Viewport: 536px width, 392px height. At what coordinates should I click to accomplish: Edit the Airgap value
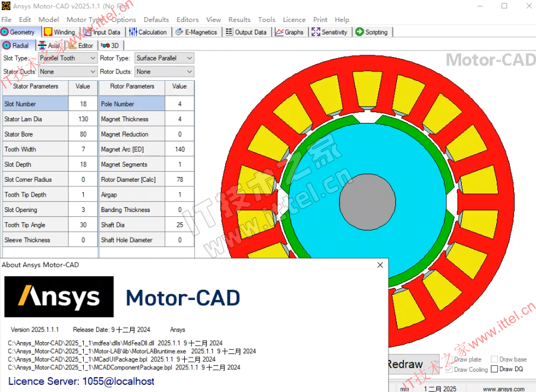180,194
